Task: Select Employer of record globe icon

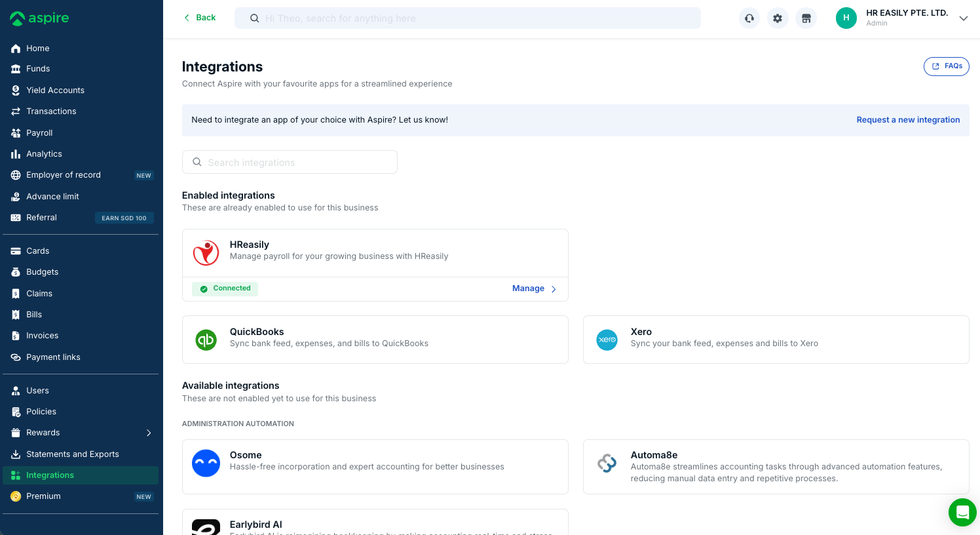Action: tap(16, 175)
